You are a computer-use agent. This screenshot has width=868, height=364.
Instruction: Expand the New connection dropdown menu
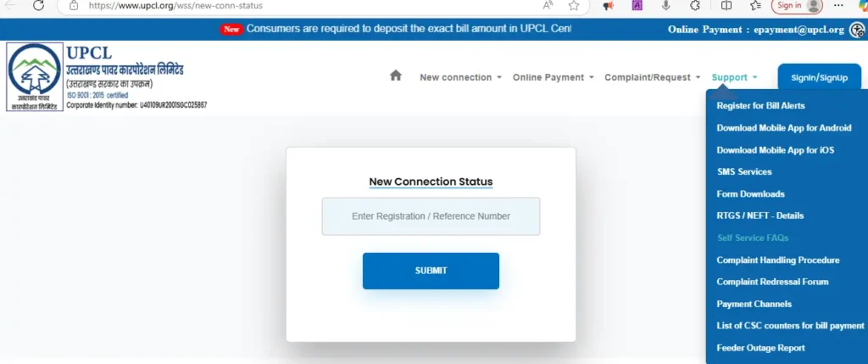point(460,77)
